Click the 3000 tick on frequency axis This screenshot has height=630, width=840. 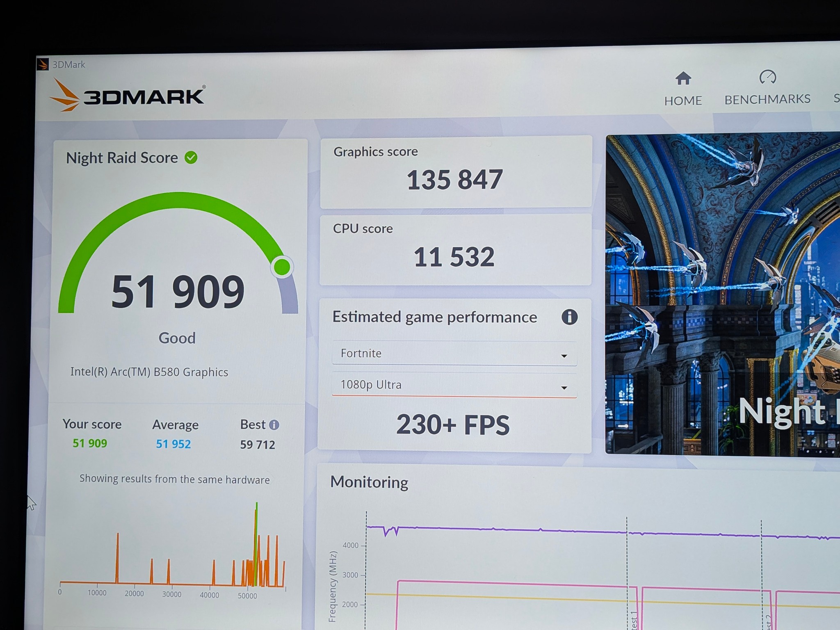pos(350,575)
